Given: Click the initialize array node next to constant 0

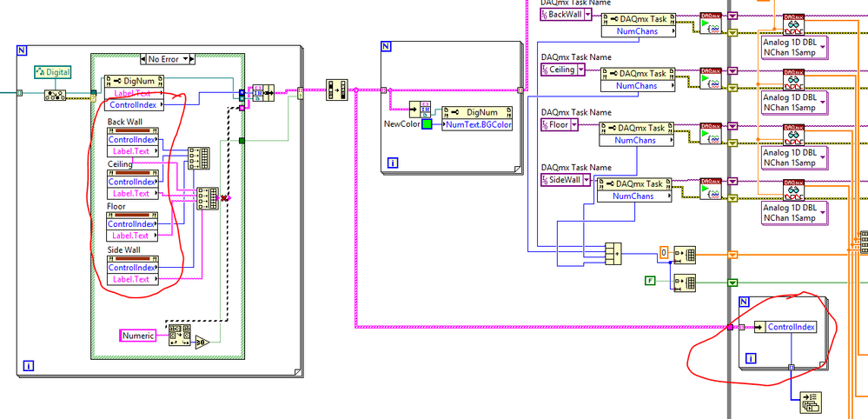Looking at the screenshot, I should click(685, 254).
